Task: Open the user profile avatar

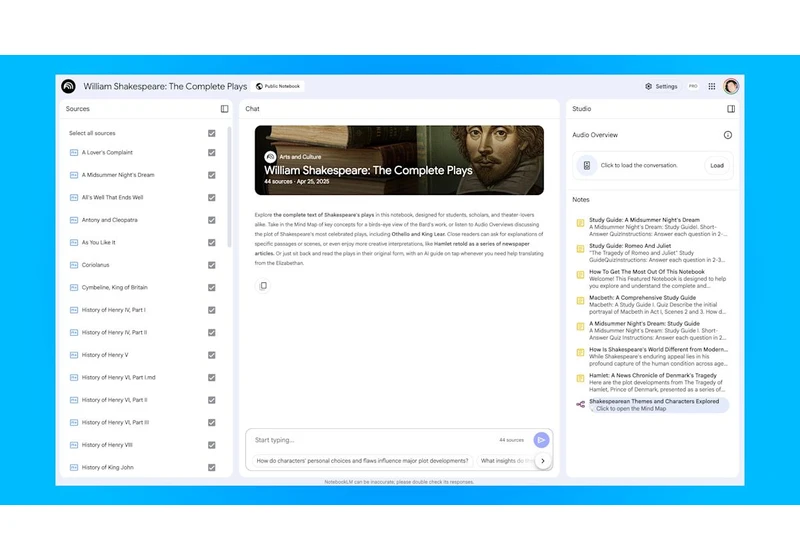Action: pyautogui.click(x=731, y=86)
